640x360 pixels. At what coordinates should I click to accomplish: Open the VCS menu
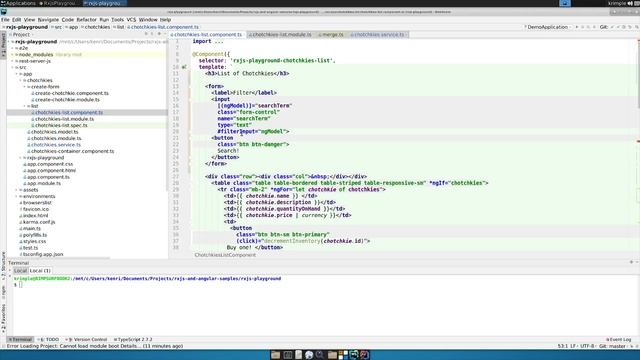coord(131,20)
